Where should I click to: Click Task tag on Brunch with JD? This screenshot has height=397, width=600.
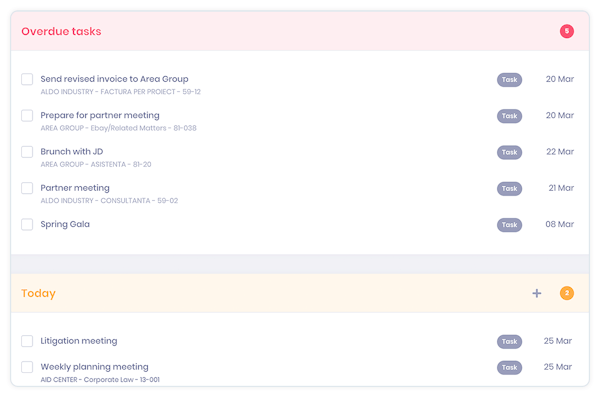(x=509, y=152)
